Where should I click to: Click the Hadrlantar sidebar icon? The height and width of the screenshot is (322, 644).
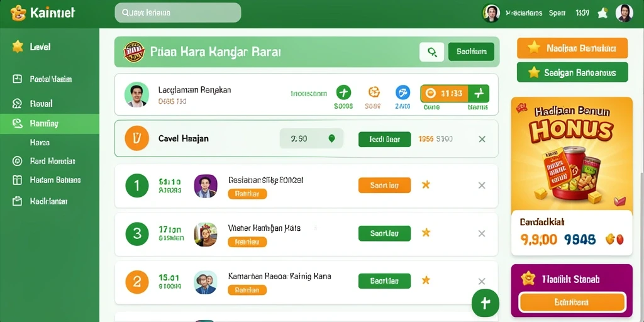(17, 201)
